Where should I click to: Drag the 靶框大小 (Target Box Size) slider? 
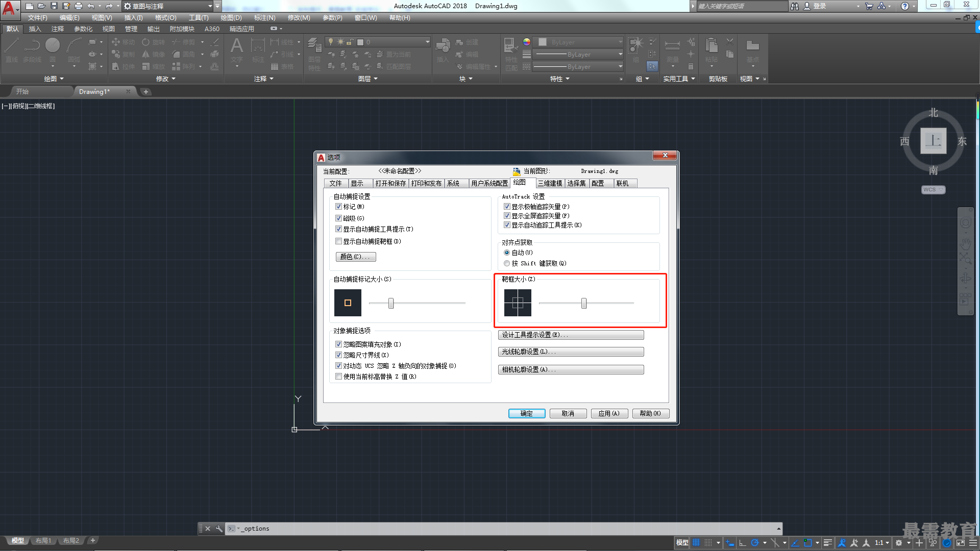[x=583, y=304]
